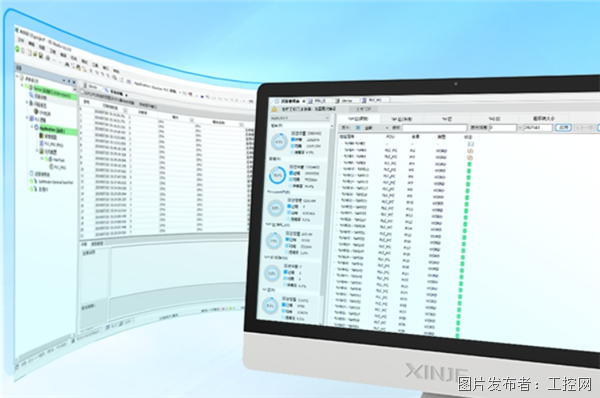The width and height of the screenshot is (600, 398).
Task: Collapse the Application tree node expander
Action: point(32,126)
